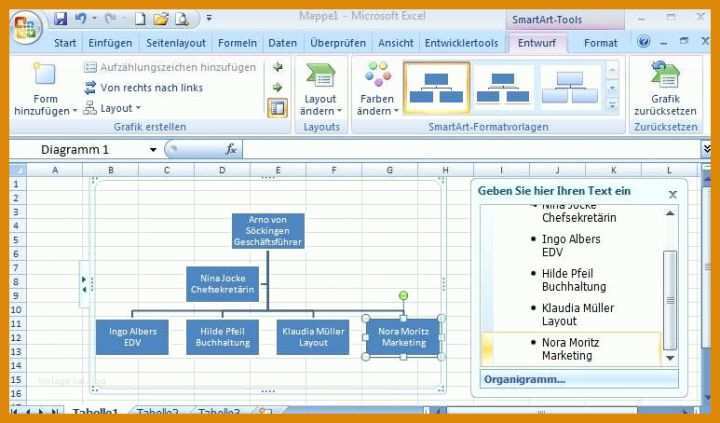720x423 pixels.
Task: Toggle Von rechts nach links
Action: click(x=143, y=88)
